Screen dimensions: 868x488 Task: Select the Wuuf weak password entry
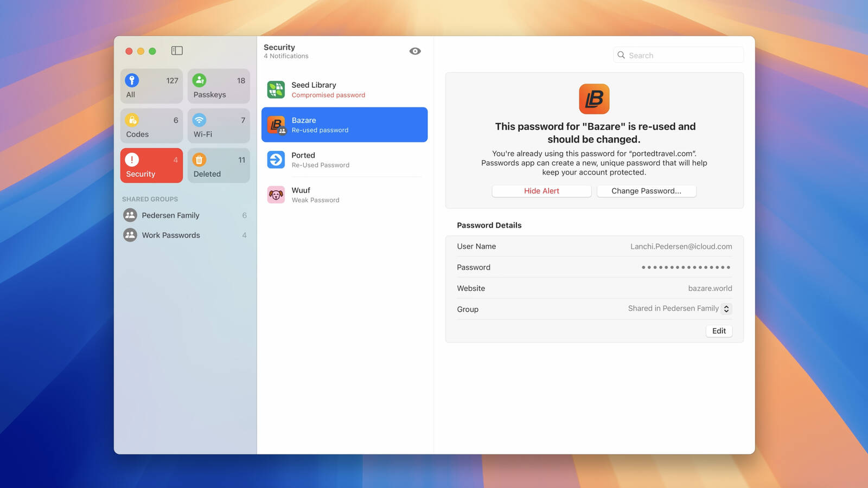pyautogui.click(x=344, y=195)
